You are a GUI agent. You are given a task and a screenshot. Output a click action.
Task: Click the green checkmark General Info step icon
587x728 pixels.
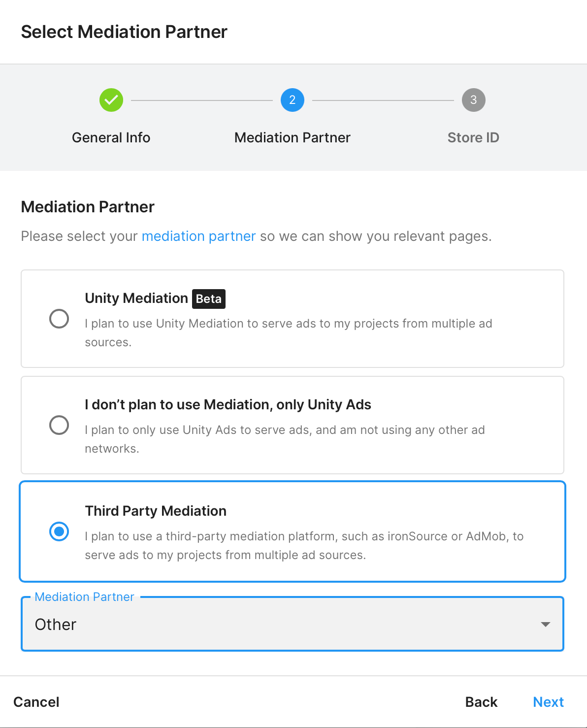[111, 100]
